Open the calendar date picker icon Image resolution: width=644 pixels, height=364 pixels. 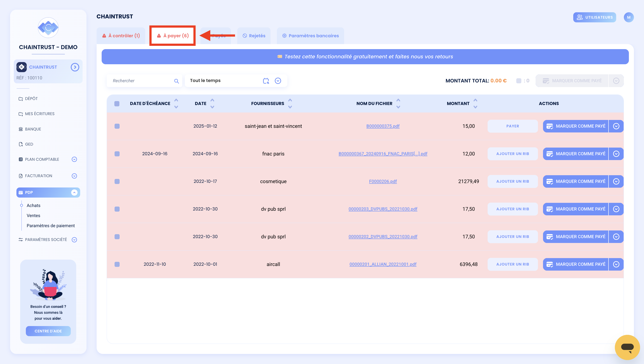pyautogui.click(x=266, y=81)
